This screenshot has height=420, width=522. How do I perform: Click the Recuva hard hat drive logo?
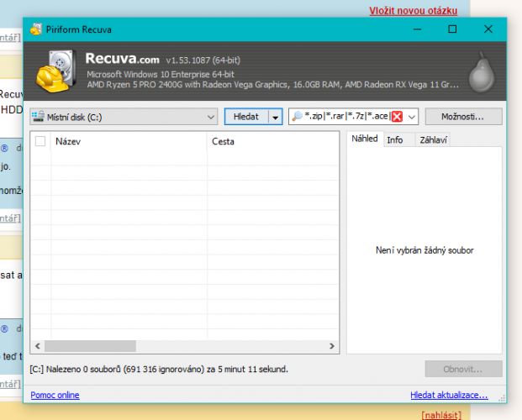coord(56,71)
